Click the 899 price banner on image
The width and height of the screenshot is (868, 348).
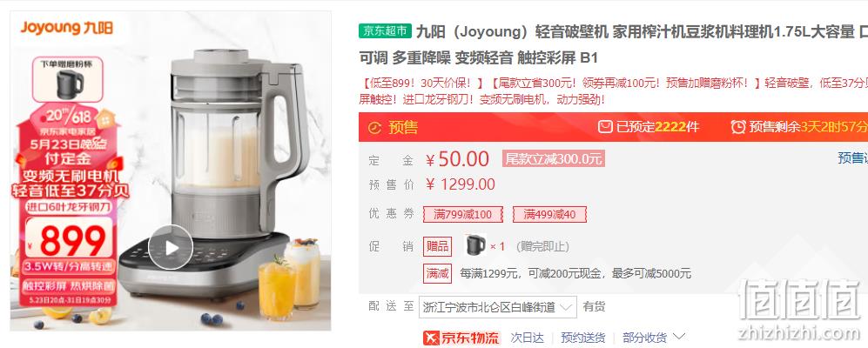tap(69, 239)
